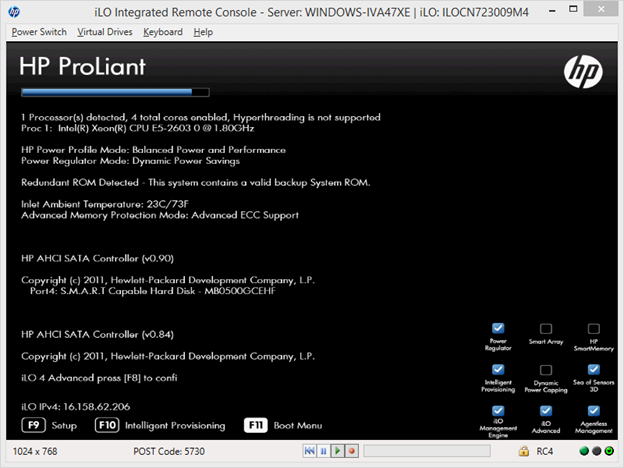This screenshot has height=468, width=624.
Task: Maximize the iLO Remote Console window
Action: [x=573, y=10]
